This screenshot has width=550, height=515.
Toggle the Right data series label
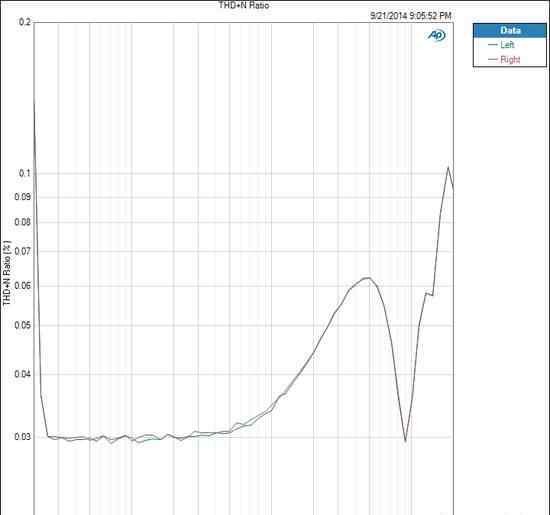[510, 60]
